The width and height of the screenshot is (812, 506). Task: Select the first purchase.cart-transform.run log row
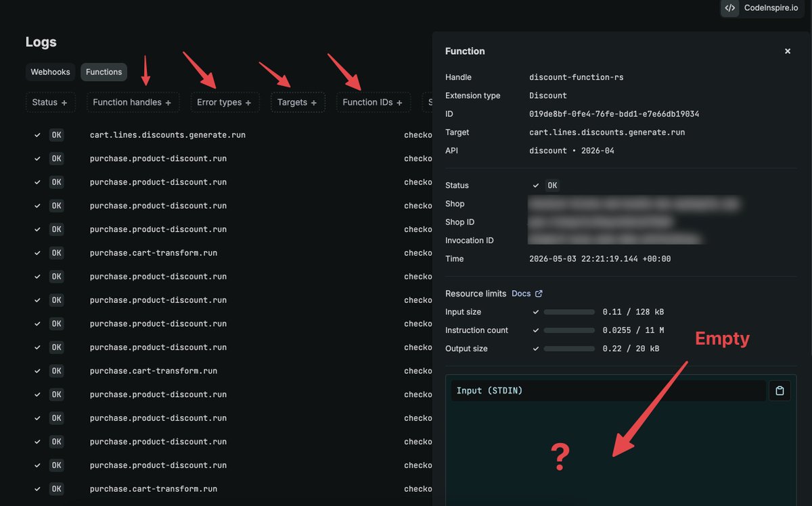[x=229, y=253]
